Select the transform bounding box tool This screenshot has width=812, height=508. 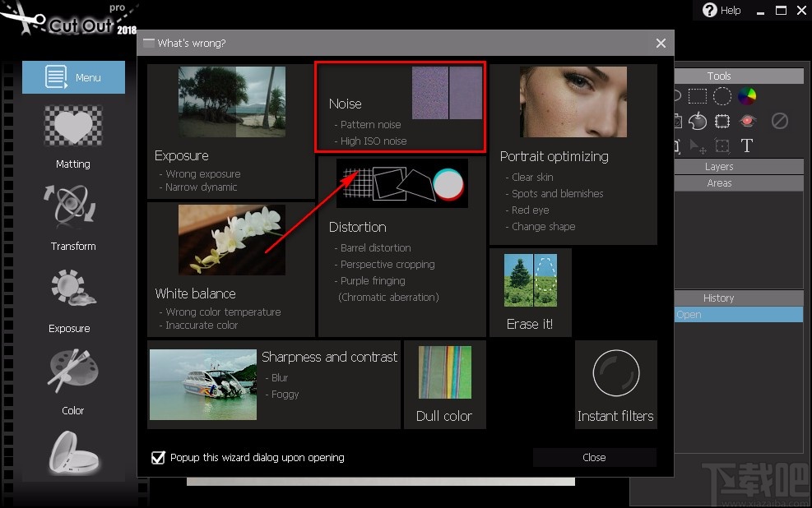coord(722,145)
